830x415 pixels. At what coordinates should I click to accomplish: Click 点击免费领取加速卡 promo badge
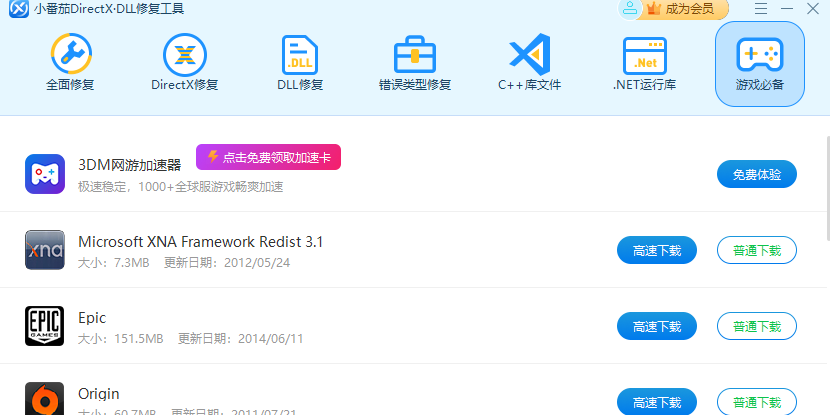tap(268, 157)
